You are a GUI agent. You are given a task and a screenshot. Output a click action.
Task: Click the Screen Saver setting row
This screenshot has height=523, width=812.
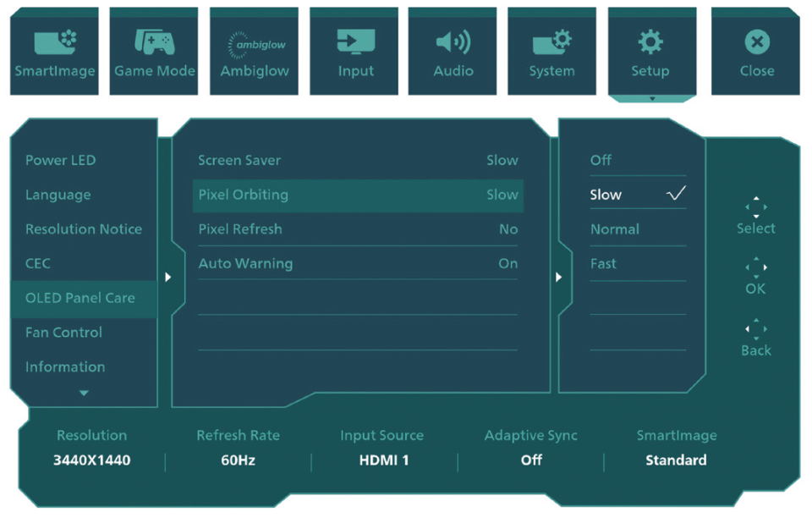coord(358,160)
